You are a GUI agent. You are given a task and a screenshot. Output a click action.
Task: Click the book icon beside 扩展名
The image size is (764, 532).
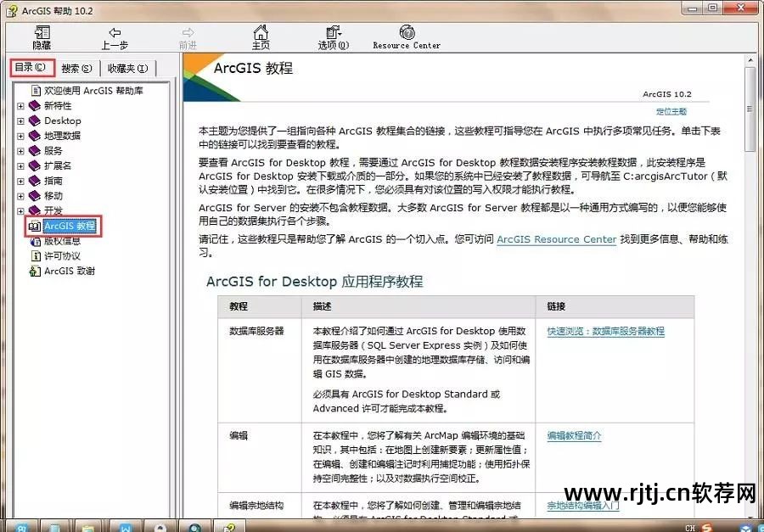[35, 166]
